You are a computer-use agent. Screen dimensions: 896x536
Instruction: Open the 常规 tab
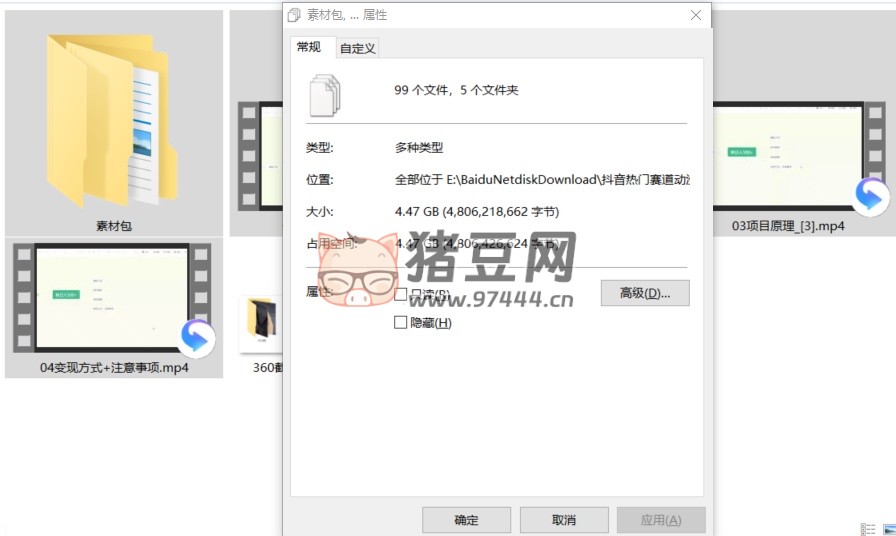pos(309,47)
